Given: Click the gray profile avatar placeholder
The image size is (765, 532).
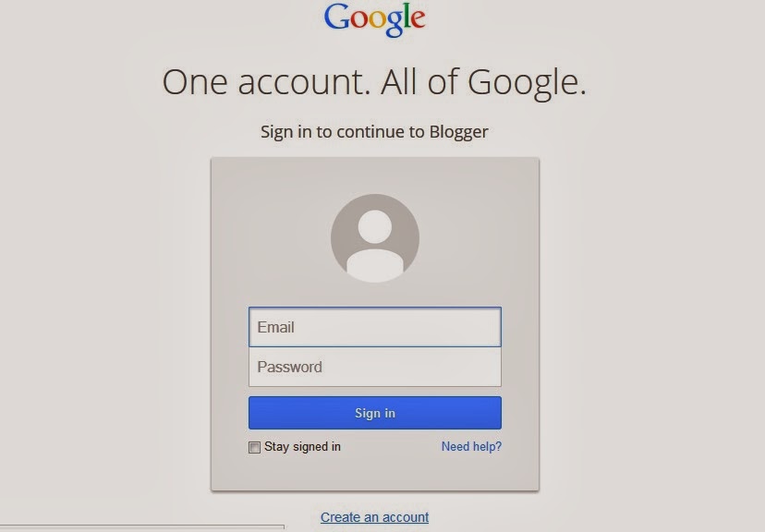Looking at the screenshot, I should 375,238.
